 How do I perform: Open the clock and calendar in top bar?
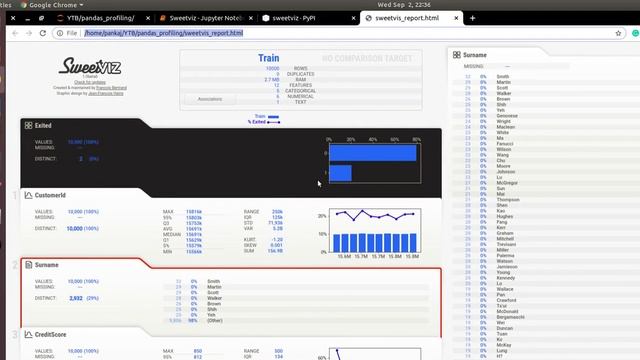click(404, 5)
